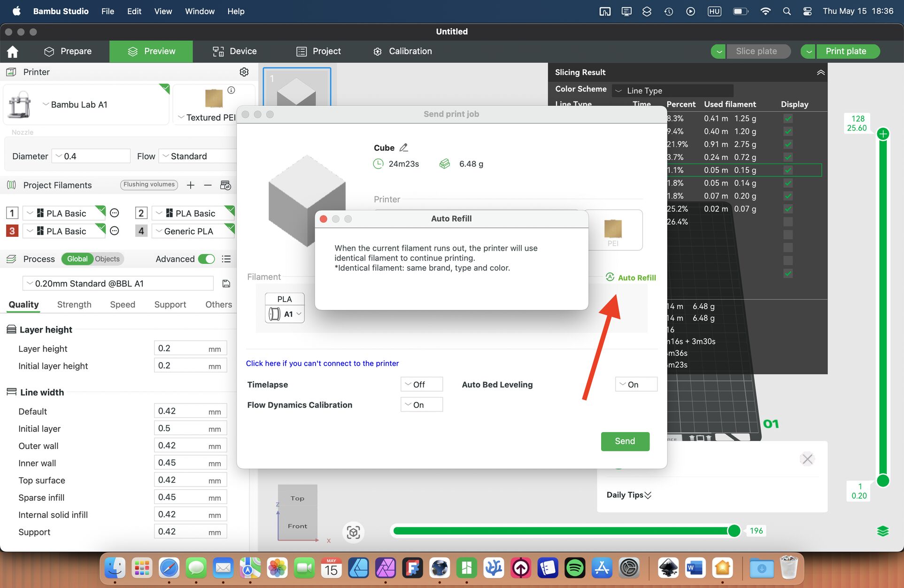
Task: Click the Home icon in toolbar
Action: (x=13, y=51)
